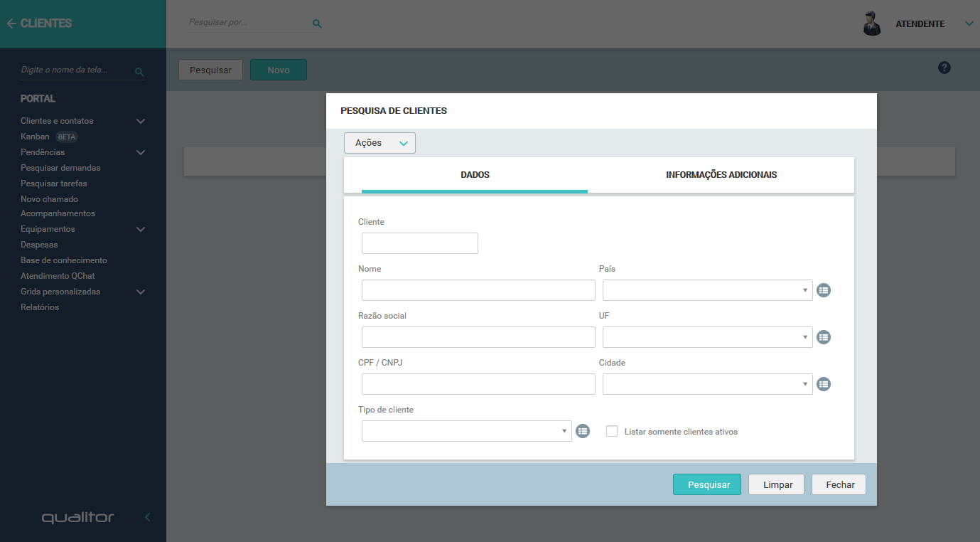This screenshot has width=980, height=542.
Task: Open Base de conhecimento in sidebar
Action: (x=64, y=260)
